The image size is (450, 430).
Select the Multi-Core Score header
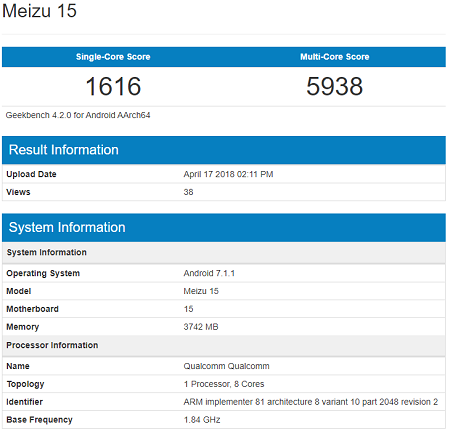pyautogui.click(x=335, y=57)
